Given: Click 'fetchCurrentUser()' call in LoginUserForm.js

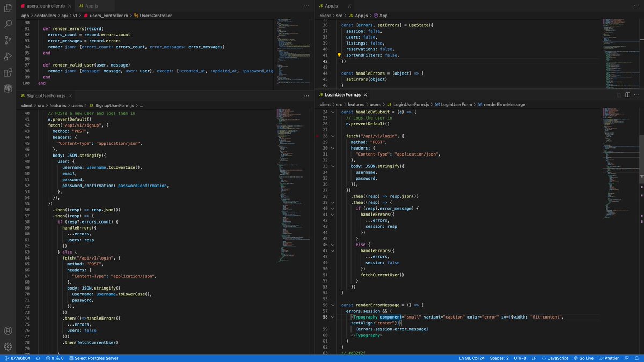Looking at the screenshot, I should (382, 275).
